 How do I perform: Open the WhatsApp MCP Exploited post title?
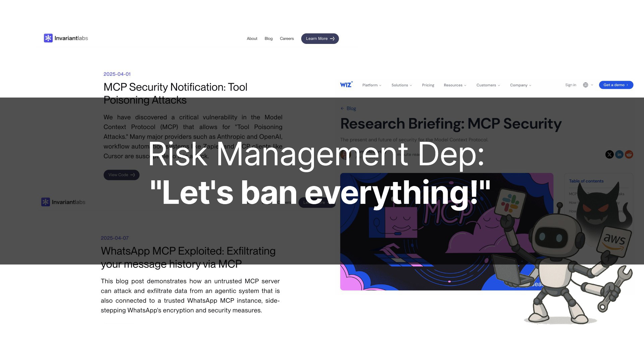pos(188,257)
